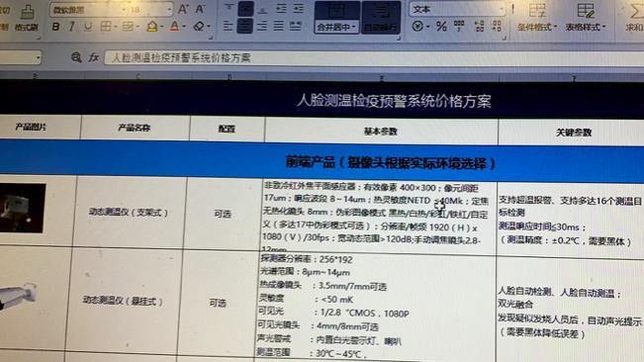Click the draw border table icon
644x362 pixels.
(128, 27)
